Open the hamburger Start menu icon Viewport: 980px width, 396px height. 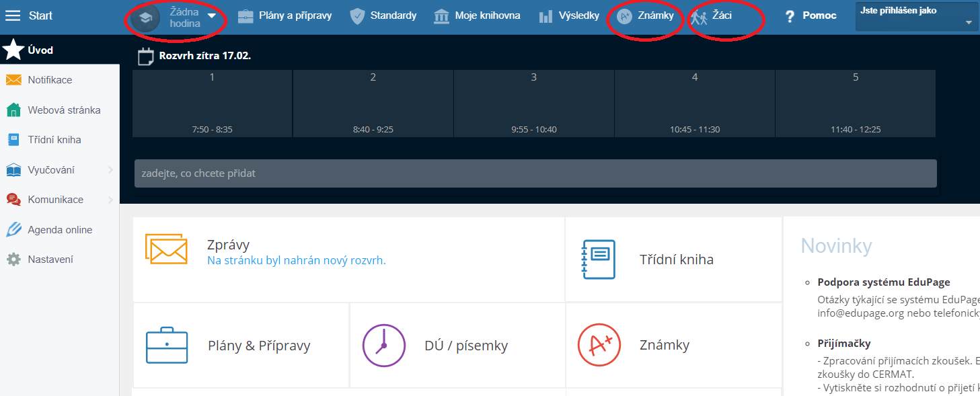[x=13, y=15]
